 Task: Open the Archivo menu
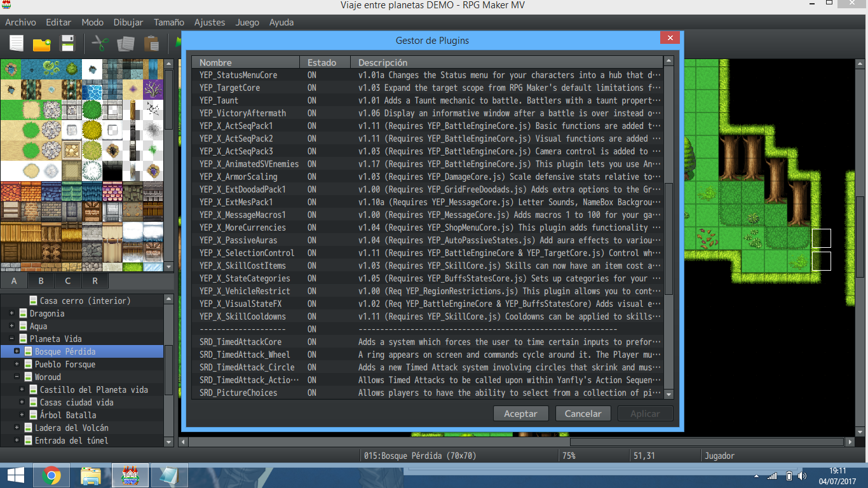pos(20,22)
